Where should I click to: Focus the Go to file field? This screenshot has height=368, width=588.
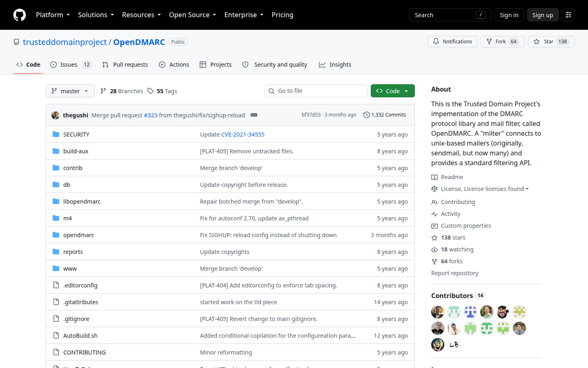coord(316,91)
